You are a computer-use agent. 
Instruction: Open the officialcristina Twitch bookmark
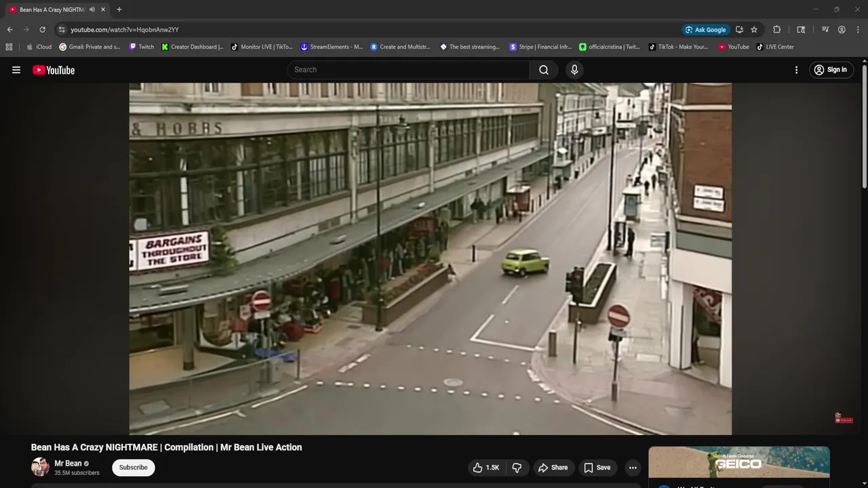610,47
